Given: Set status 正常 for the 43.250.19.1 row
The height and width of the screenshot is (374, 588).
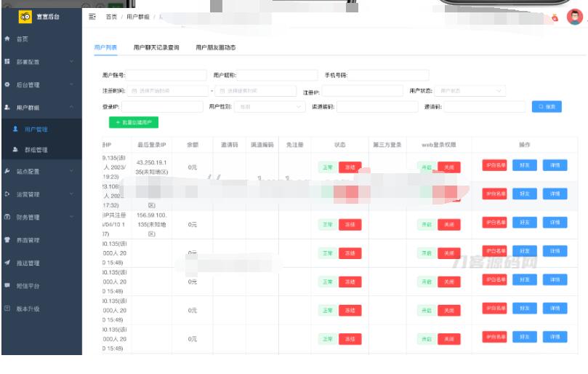Looking at the screenshot, I should (x=328, y=167).
